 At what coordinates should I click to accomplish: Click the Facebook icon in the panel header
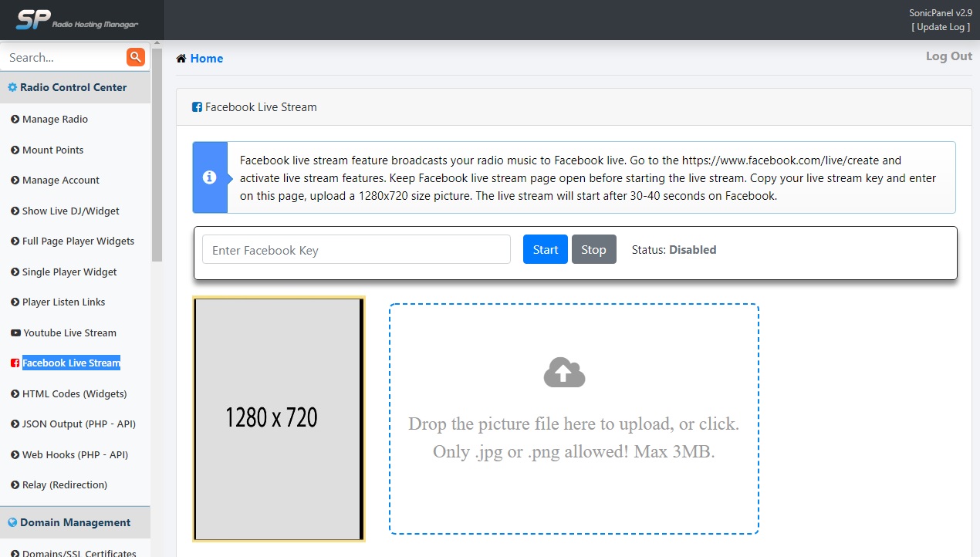(197, 107)
